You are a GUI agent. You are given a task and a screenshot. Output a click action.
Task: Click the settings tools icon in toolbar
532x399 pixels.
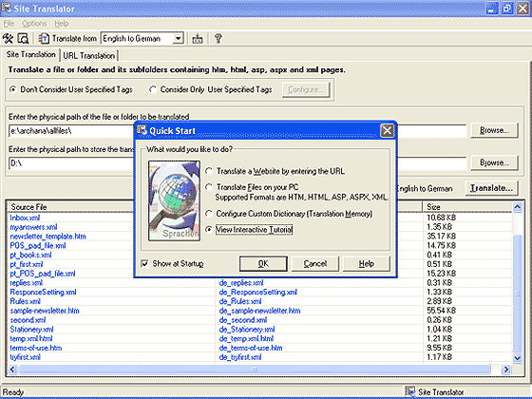(8, 39)
